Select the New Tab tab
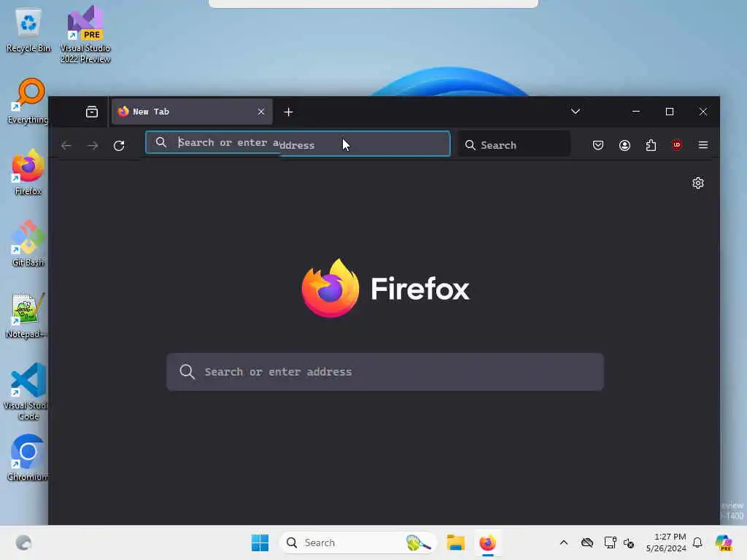This screenshot has height=560, width=747. pos(192,112)
